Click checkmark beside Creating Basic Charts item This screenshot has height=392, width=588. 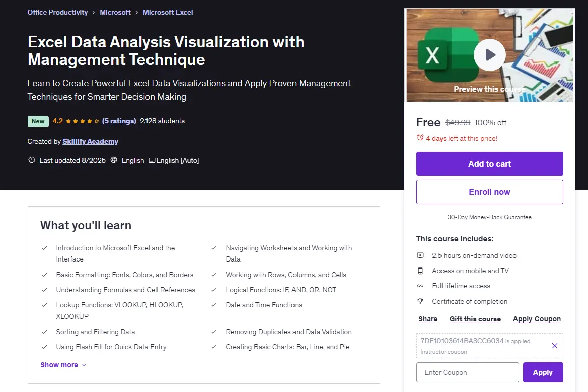coord(214,347)
